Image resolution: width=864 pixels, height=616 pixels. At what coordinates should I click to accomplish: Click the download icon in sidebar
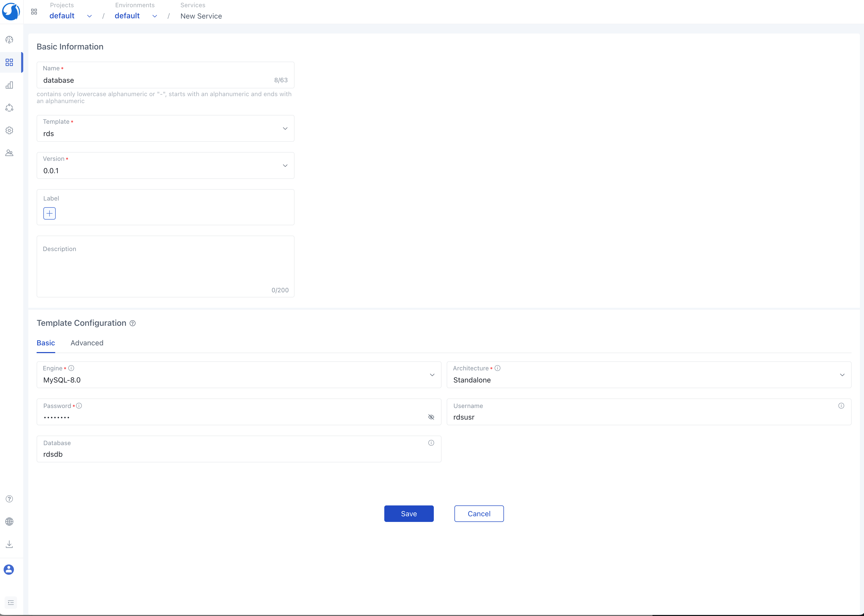10,544
